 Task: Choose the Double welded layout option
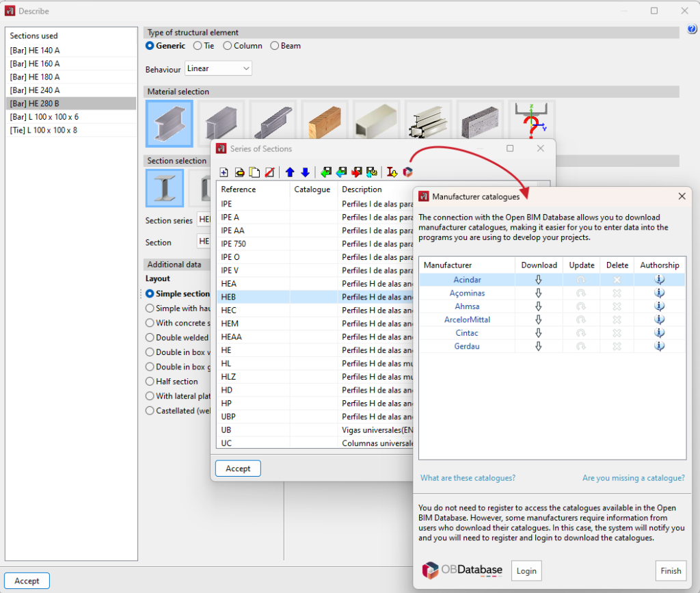[x=177, y=338]
